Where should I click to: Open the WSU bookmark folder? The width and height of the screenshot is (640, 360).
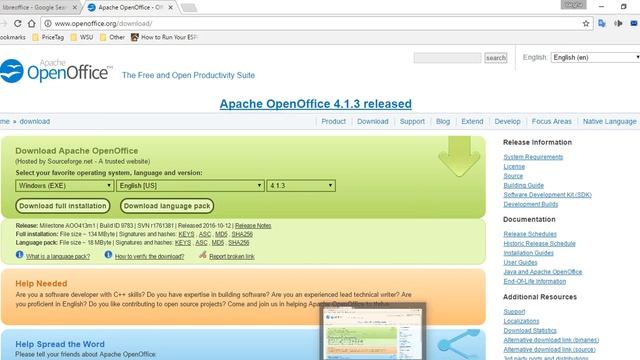(x=82, y=37)
